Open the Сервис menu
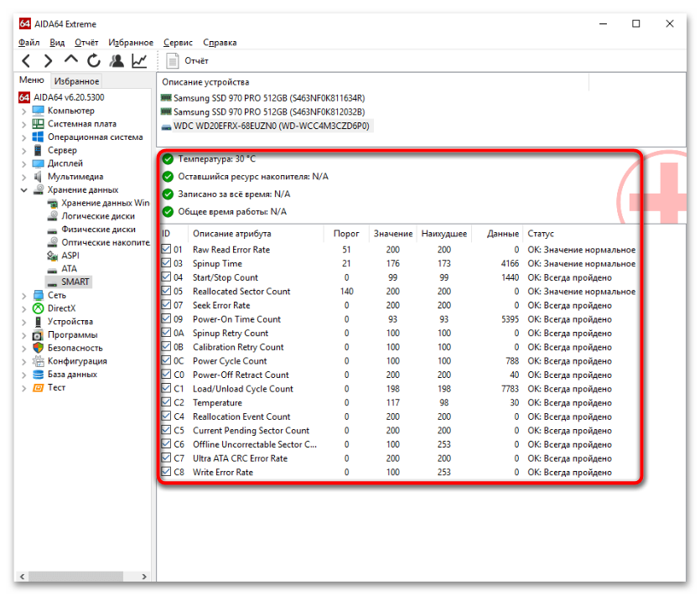700x595 pixels. [x=178, y=43]
